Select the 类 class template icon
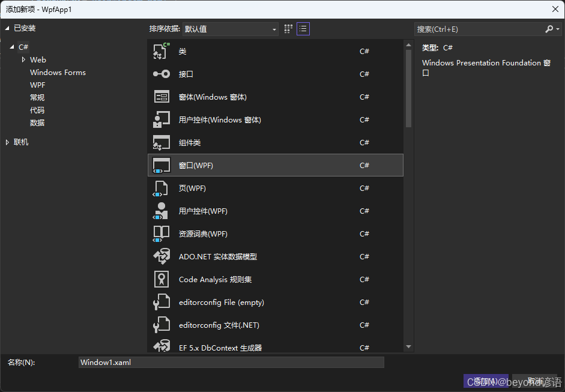The image size is (565, 392). [x=161, y=51]
